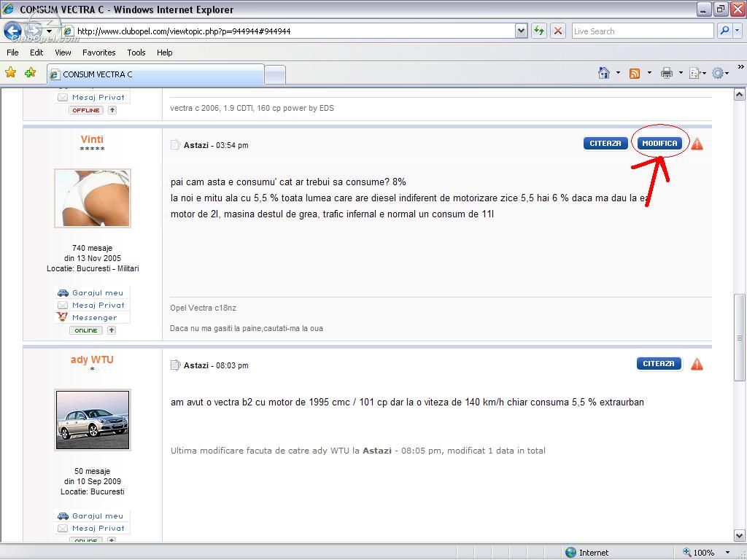Screen dimensions: 747x560
Task: Expand Page menu dropdown arrow
Action: [x=704, y=74]
